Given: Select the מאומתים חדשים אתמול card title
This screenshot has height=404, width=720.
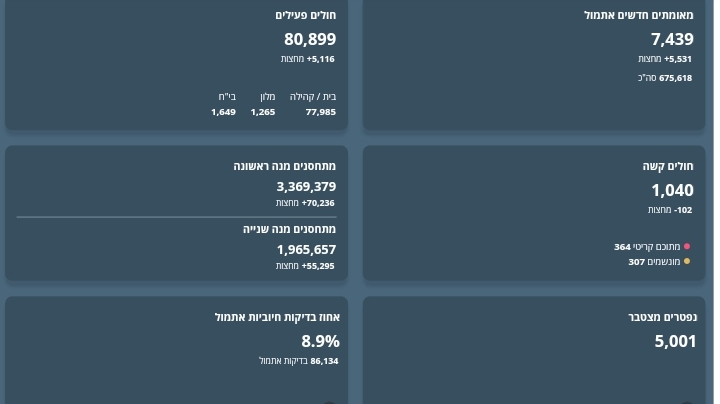Looking at the screenshot, I should [x=638, y=15].
